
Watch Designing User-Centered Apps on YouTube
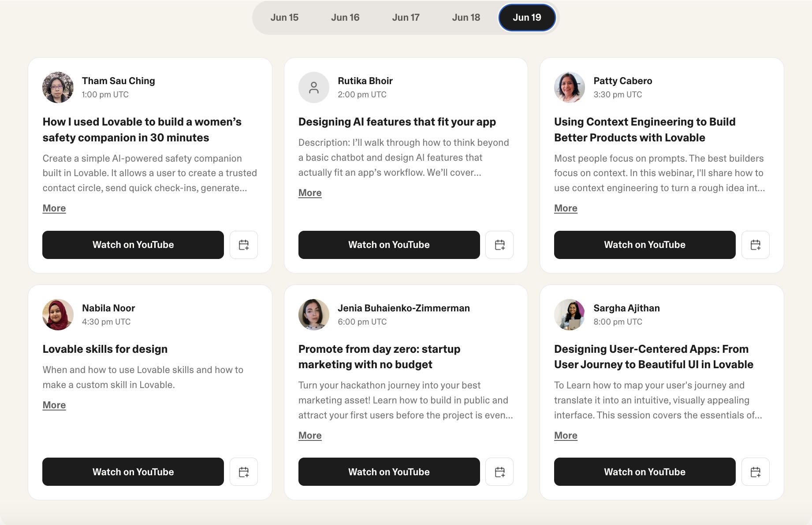(x=645, y=472)
